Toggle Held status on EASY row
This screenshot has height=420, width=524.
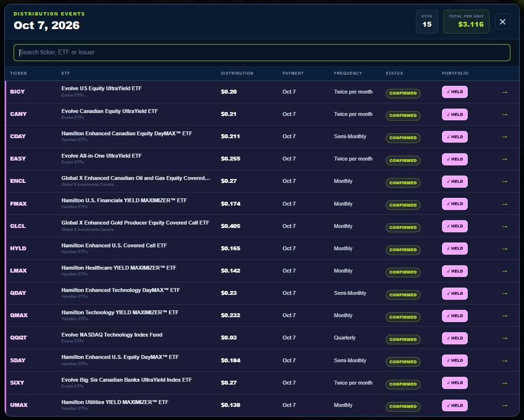pos(455,159)
